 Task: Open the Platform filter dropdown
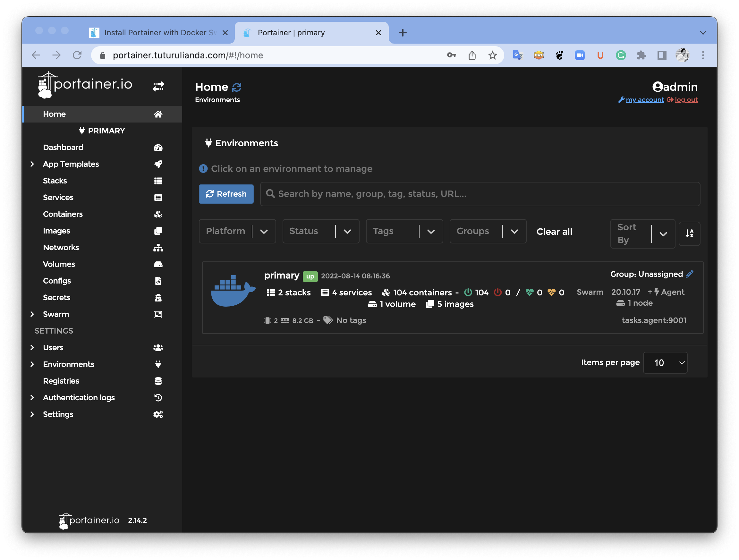click(238, 232)
